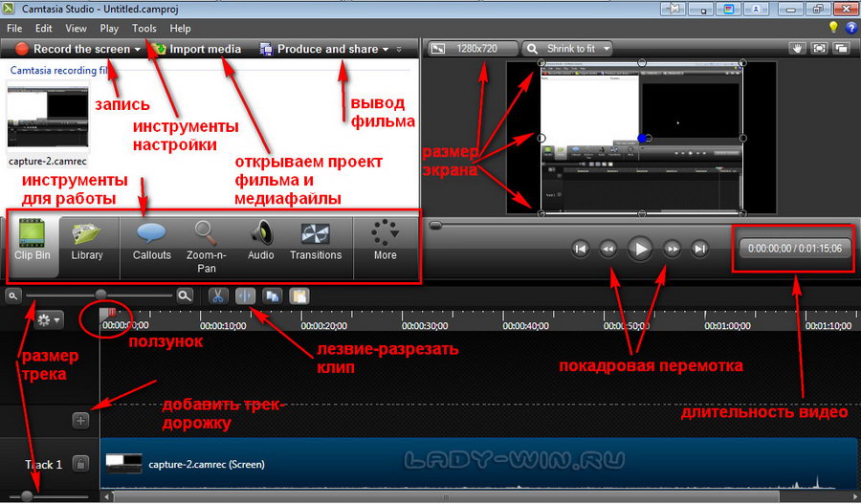Open the timeline gear settings dropdown
Screen dimensions: 861x504
(x=49, y=319)
